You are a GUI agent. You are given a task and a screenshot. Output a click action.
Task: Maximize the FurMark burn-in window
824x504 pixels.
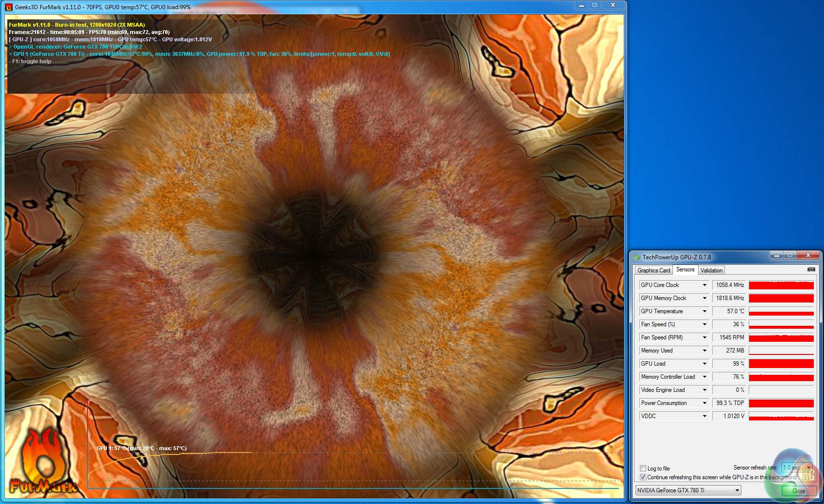click(595, 5)
